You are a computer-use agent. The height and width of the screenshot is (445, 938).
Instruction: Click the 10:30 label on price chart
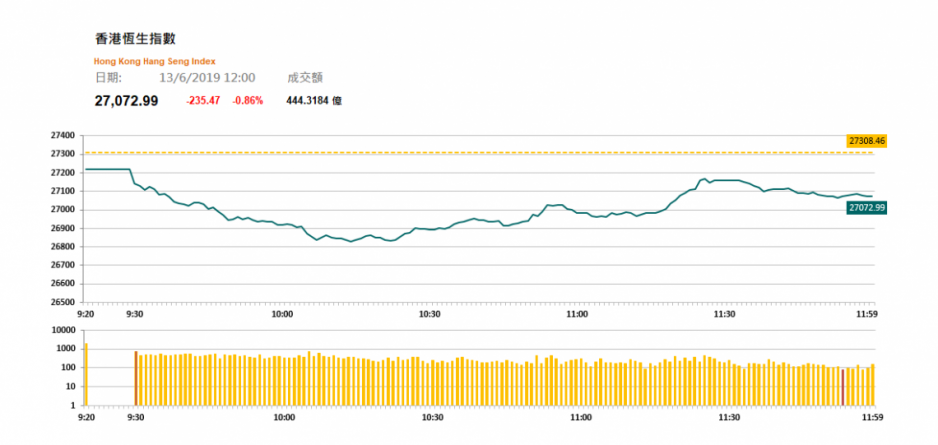click(430, 313)
